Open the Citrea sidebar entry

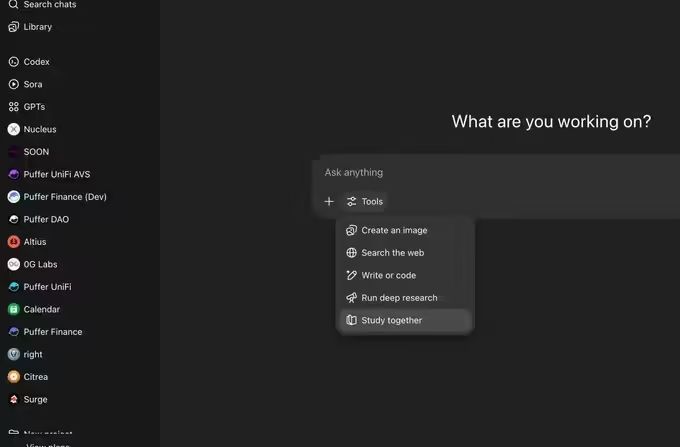click(35, 377)
